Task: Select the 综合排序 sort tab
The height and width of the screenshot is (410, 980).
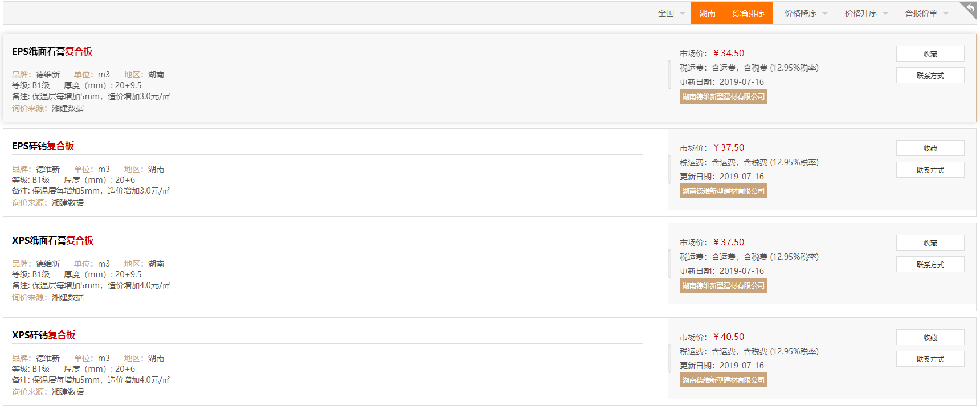Action: pyautogui.click(x=749, y=13)
